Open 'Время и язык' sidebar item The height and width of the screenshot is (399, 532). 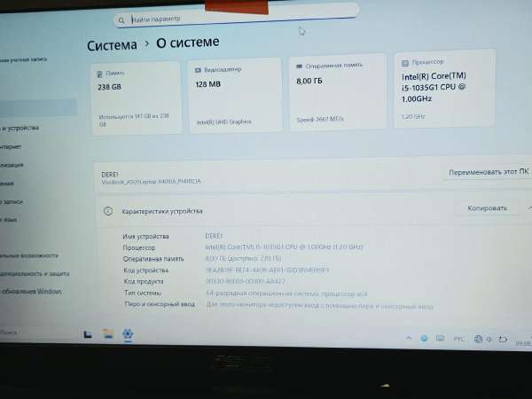click(9, 220)
